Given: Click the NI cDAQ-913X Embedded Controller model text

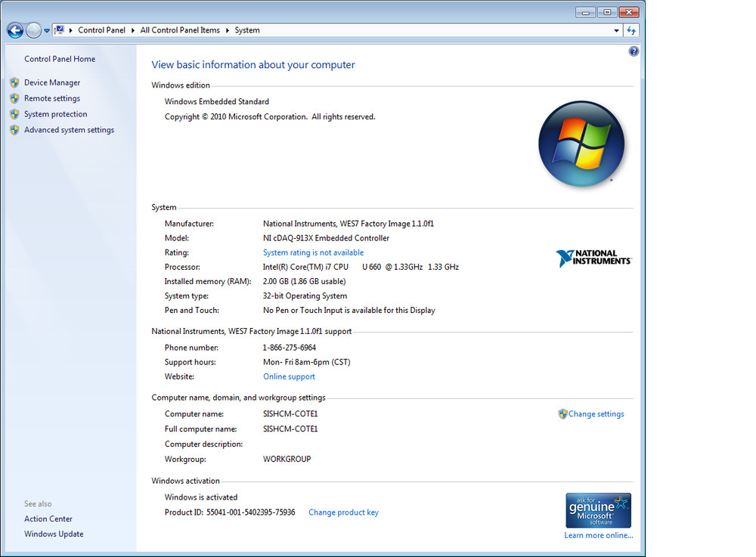Looking at the screenshot, I should (x=326, y=238).
